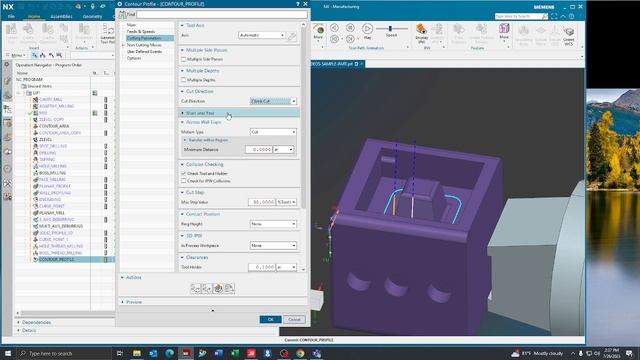
Task: Click the Play toolpath animation button
Action: (x=367, y=29)
